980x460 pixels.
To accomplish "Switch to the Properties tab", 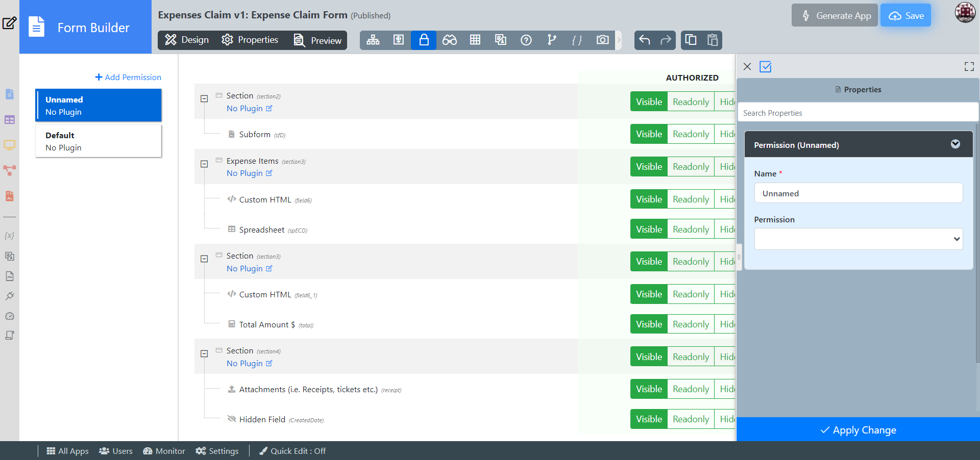I will coord(250,40).
